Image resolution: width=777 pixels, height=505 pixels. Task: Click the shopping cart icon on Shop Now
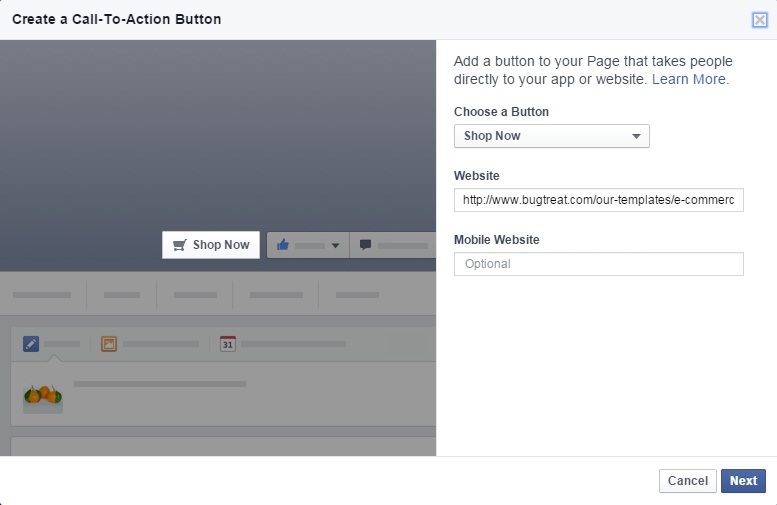pos(180,245)
